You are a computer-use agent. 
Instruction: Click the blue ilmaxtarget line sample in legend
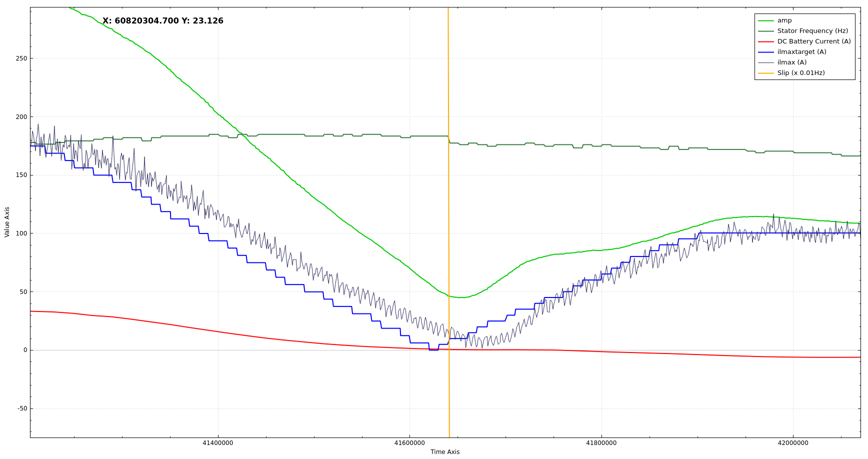765,52
